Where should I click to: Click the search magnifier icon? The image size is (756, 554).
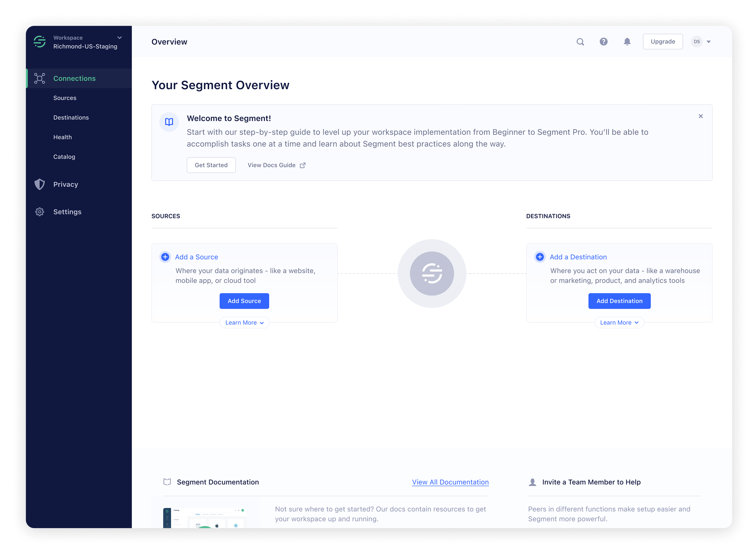[x=580, y=42]
